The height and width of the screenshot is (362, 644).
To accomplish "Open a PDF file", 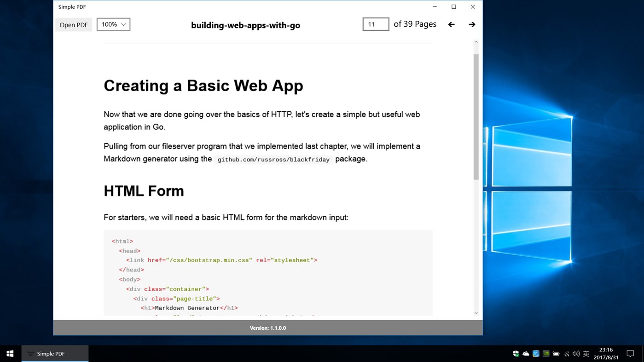I will pyautogui.click(x=74, y=24).
